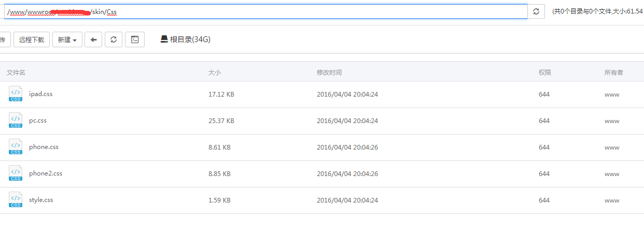Image resolution: width=644 pixels, height=242 pixels.
Task: Open the 根目录(34G) root directory link
Action: coord(185,39)
